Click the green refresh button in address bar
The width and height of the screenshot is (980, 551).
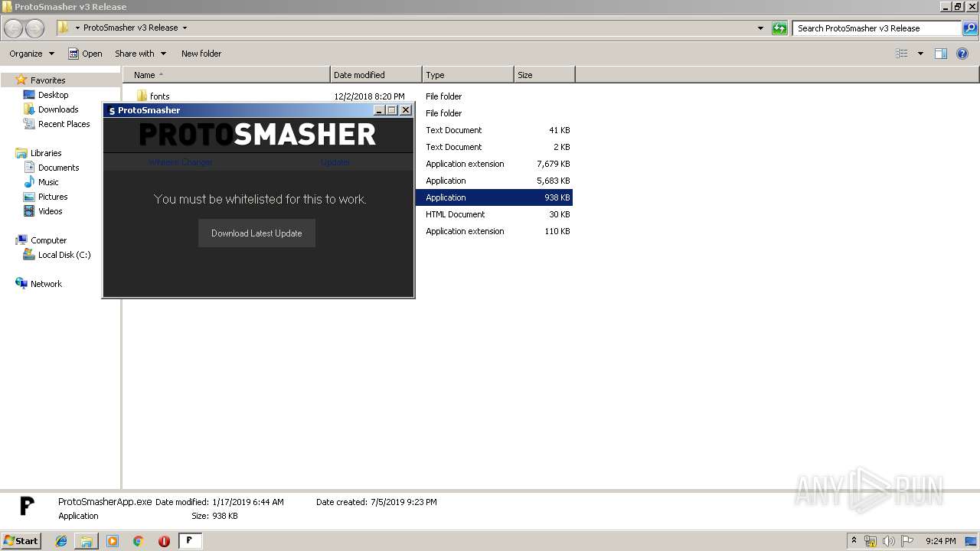click(x=779, y=28)
